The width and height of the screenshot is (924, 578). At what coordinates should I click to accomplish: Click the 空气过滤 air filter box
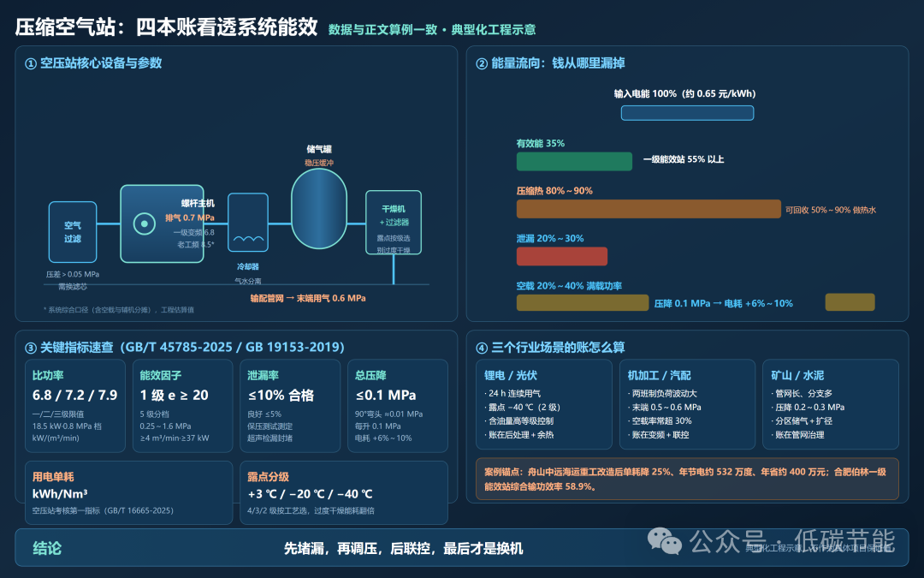tap(73, 232)
